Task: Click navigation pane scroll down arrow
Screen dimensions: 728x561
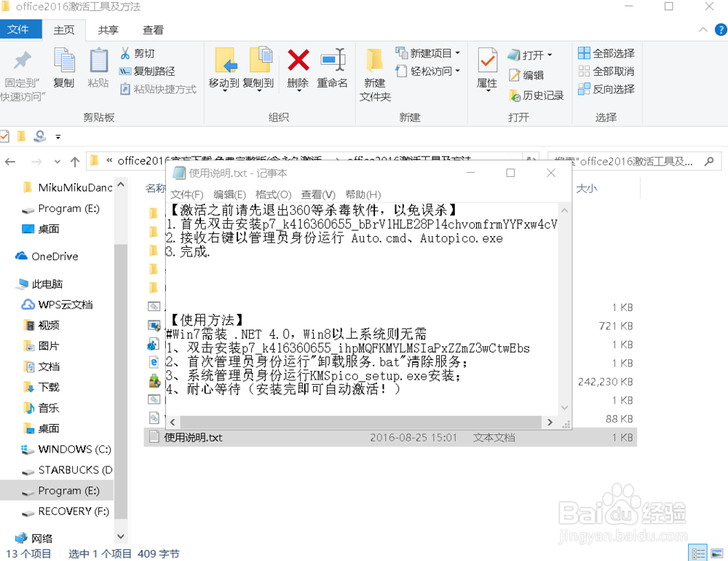Action: (x=121, y=536)
